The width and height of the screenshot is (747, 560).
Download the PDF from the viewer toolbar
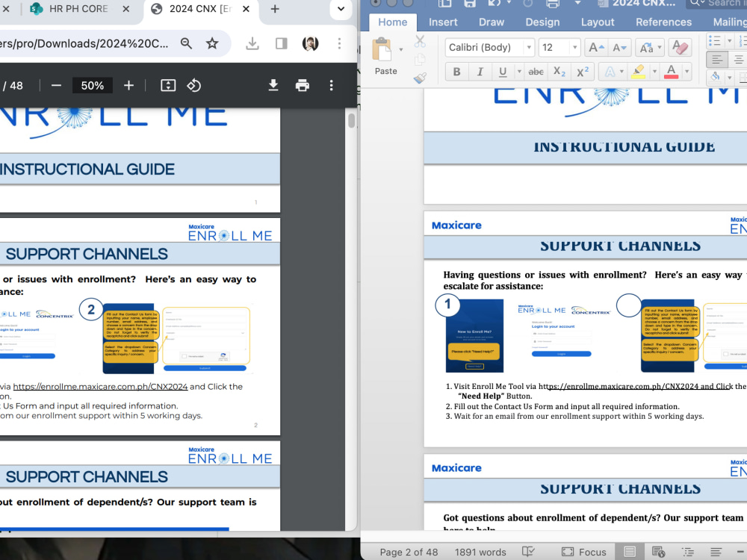coord(273,86)
